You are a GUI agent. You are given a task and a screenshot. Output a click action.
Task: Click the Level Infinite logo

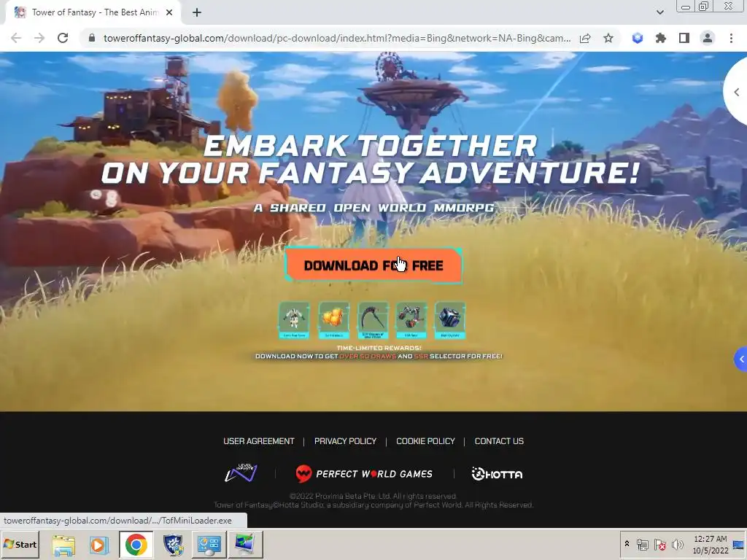tap(241, 472)
